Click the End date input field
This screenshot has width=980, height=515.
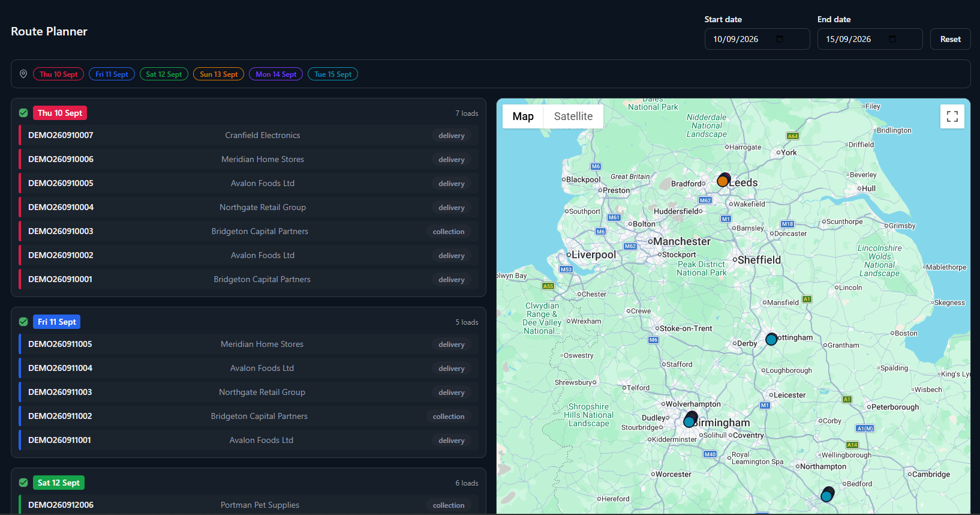(870, 39)
